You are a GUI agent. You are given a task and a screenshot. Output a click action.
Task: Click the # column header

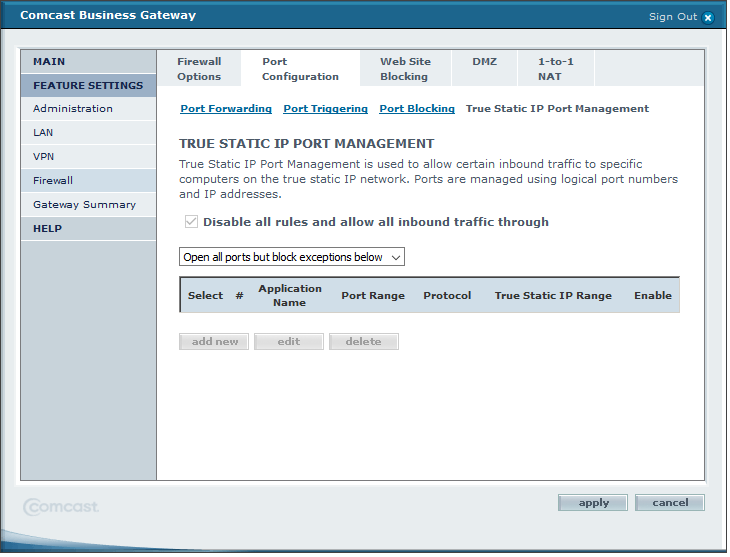click(x=240, y=297)
